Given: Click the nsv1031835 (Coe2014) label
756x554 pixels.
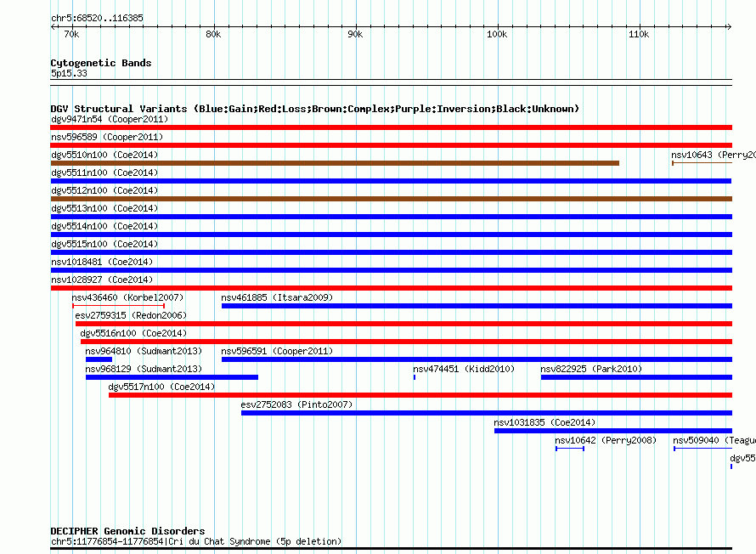Looking at the screenshot, I should (544, 423).
